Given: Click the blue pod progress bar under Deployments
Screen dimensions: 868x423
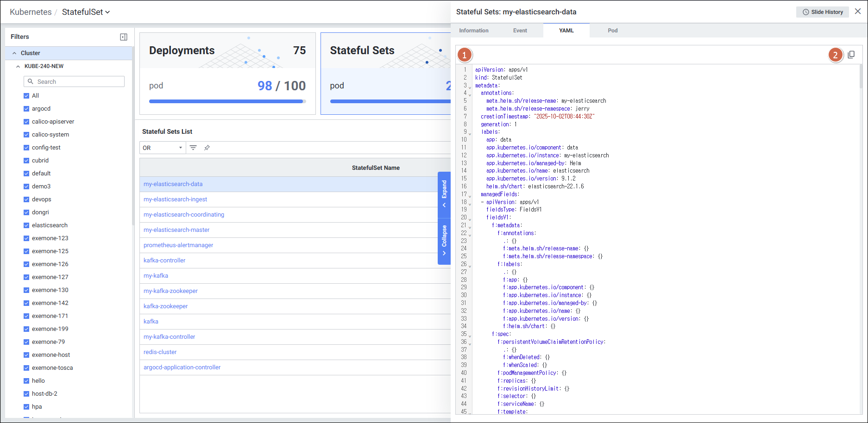Looking at the screenshot, I should [227, 101].
